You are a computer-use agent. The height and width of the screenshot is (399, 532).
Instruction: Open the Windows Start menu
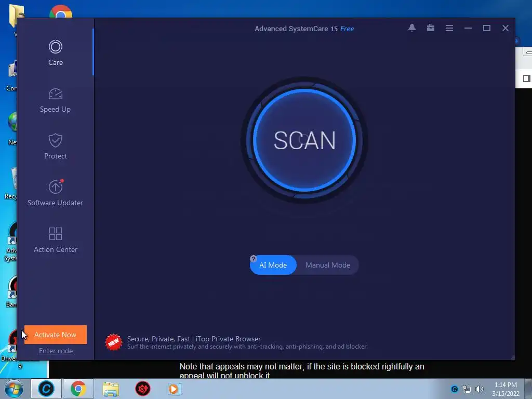coord(14,389)
